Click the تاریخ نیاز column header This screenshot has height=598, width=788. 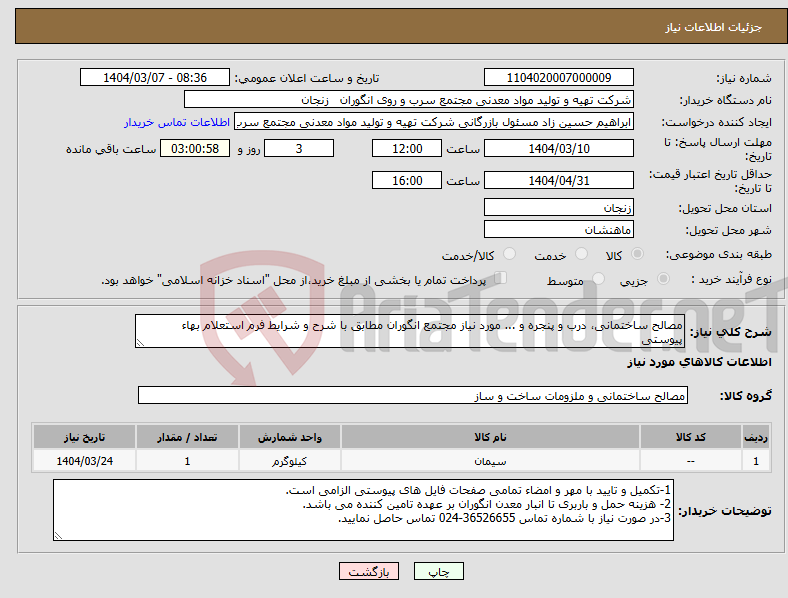click(x=84, y=437)
